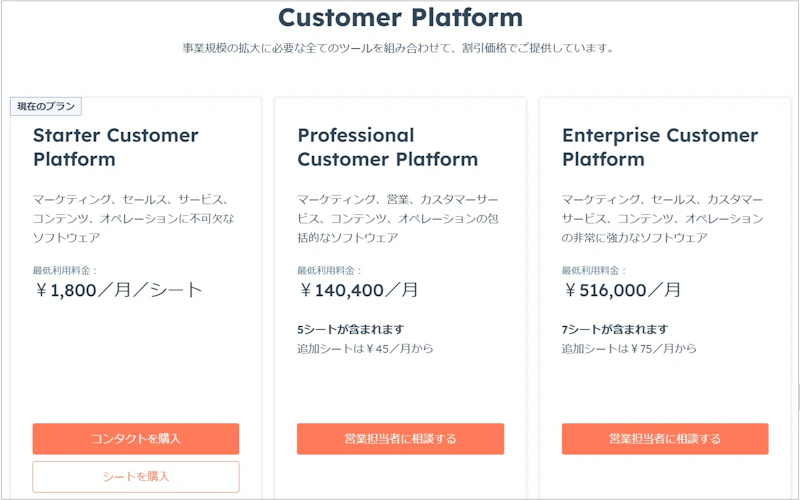Click the 7シートが含まれます label
Screen dimensions: 800x500
tap(615, 330)
